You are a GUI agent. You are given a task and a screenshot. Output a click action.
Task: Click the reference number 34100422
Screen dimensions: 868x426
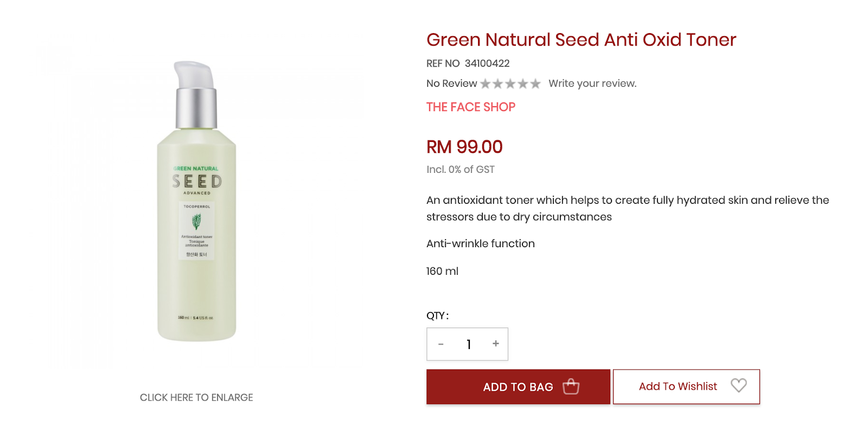[487, 63]
